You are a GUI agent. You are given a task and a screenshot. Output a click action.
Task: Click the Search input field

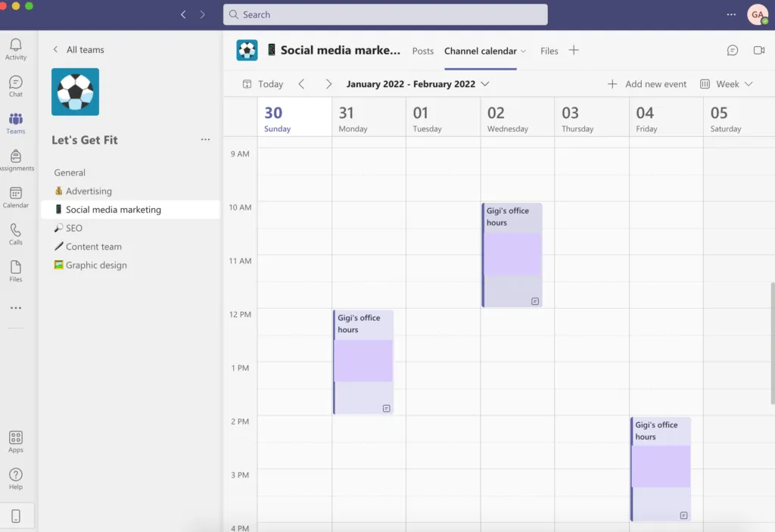click(385, 15)
